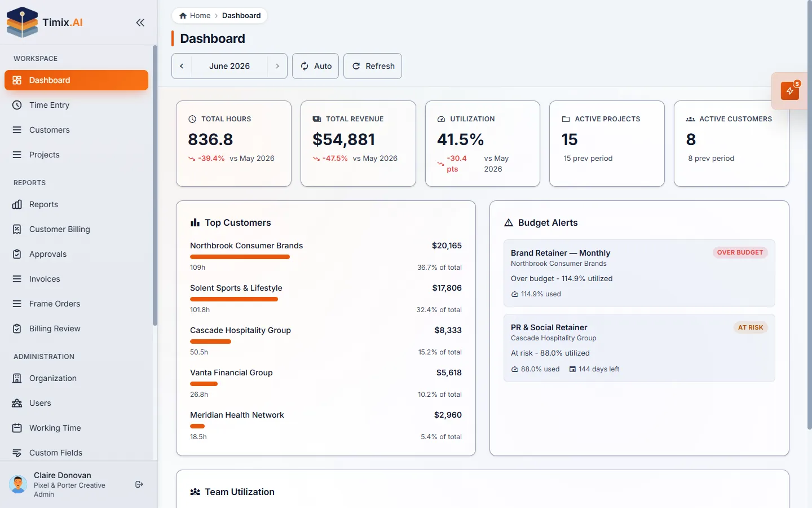This screenshot has width=812, height=508.
Task: Click the 114.9% used gauge icon
Action: [515, 294]
